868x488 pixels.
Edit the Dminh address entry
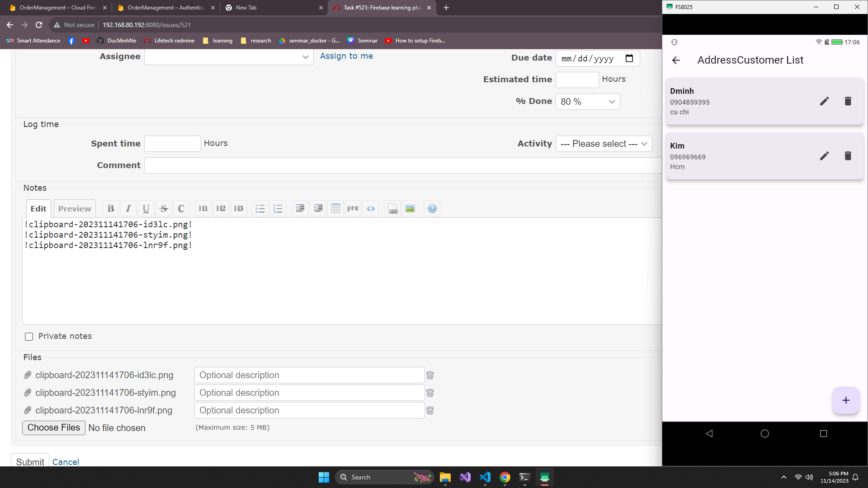(824, 101)
